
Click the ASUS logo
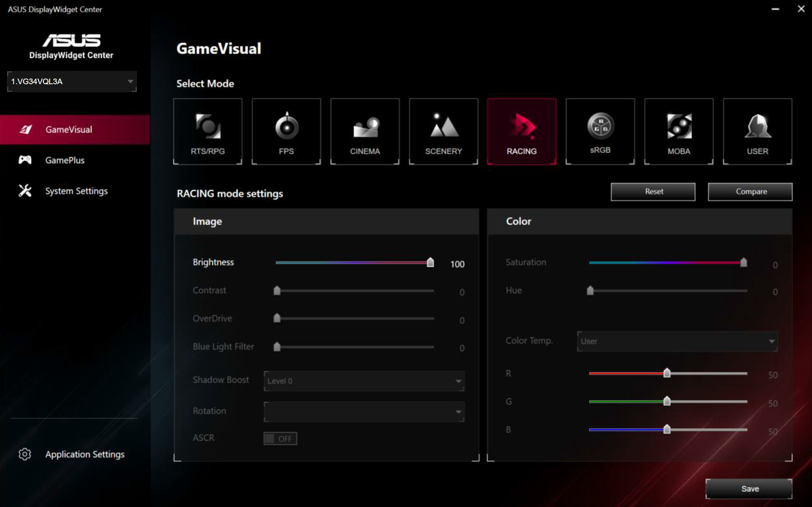click(x=71, y=40)
